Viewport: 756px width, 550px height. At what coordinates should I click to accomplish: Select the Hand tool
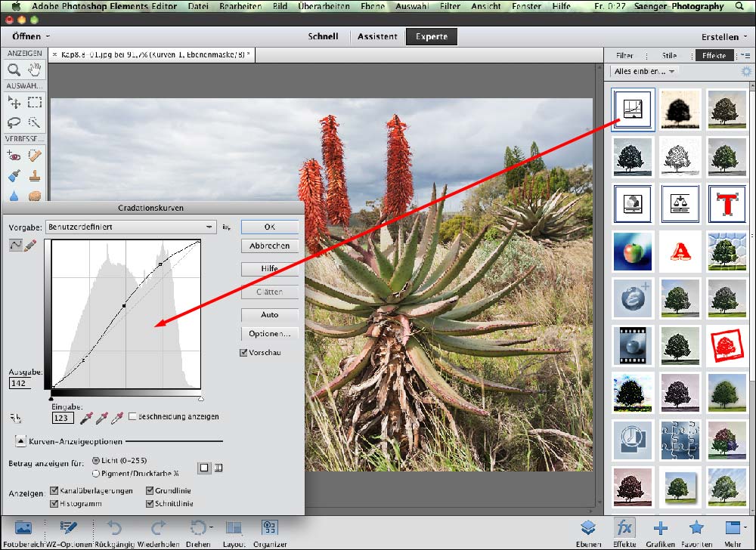[35, 70]
